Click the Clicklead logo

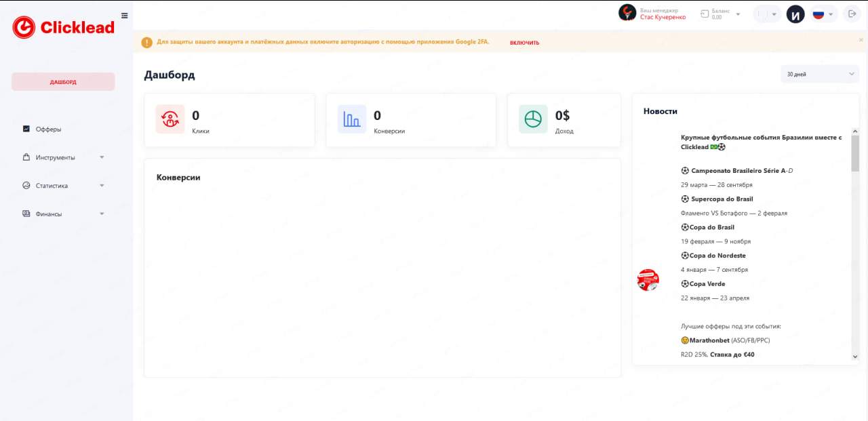point(63,27)
